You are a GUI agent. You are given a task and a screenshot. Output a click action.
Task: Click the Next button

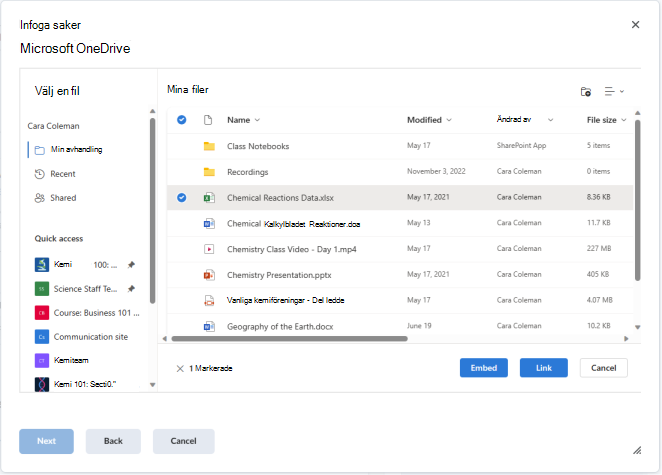click(46, 441)
